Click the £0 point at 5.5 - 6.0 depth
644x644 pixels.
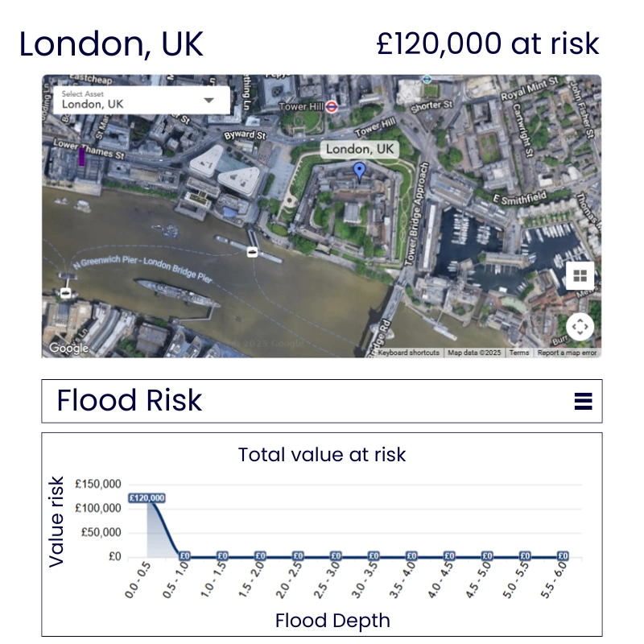(563, 555)
